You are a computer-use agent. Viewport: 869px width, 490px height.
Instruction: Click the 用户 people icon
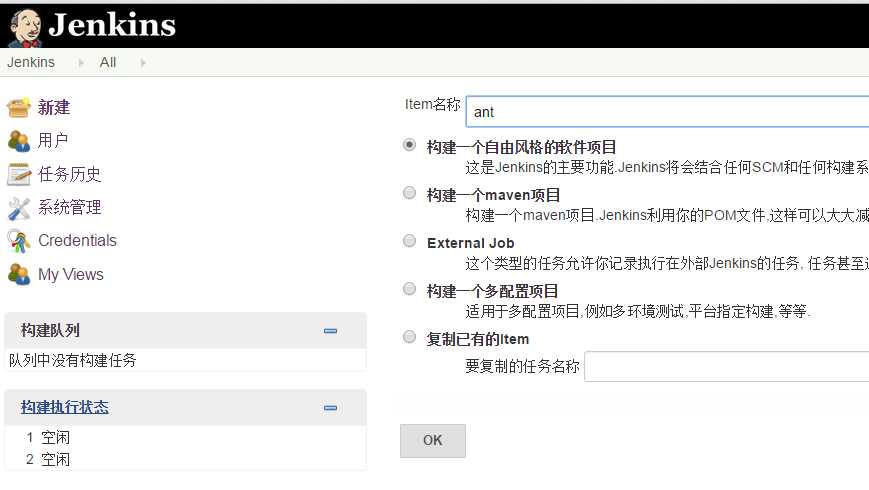tap(19, 141)
